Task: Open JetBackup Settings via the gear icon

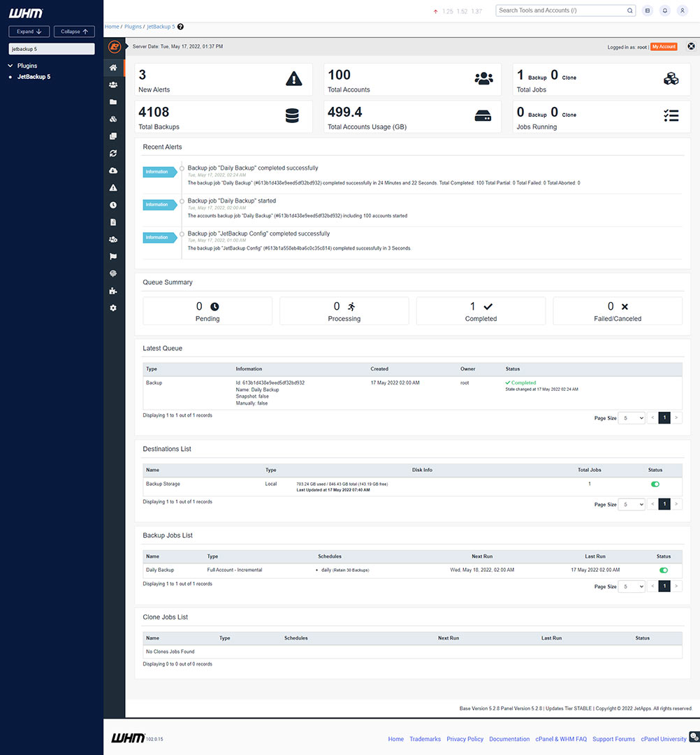Action: (x=113, y=308)
